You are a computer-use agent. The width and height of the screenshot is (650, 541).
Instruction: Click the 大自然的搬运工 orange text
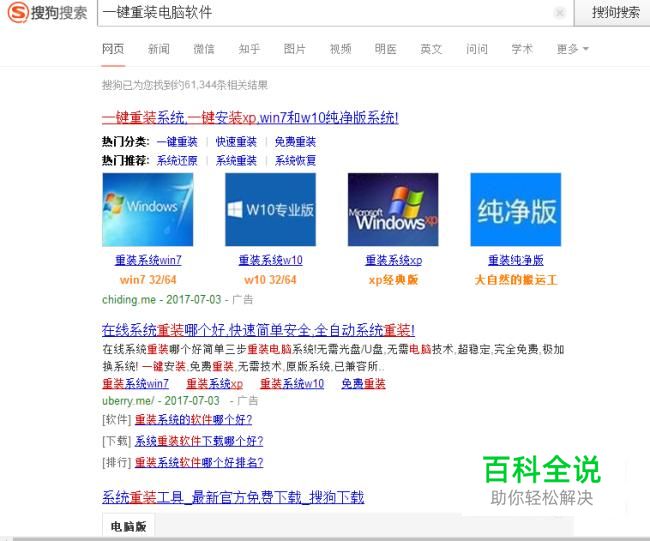[x=516, y=280]
